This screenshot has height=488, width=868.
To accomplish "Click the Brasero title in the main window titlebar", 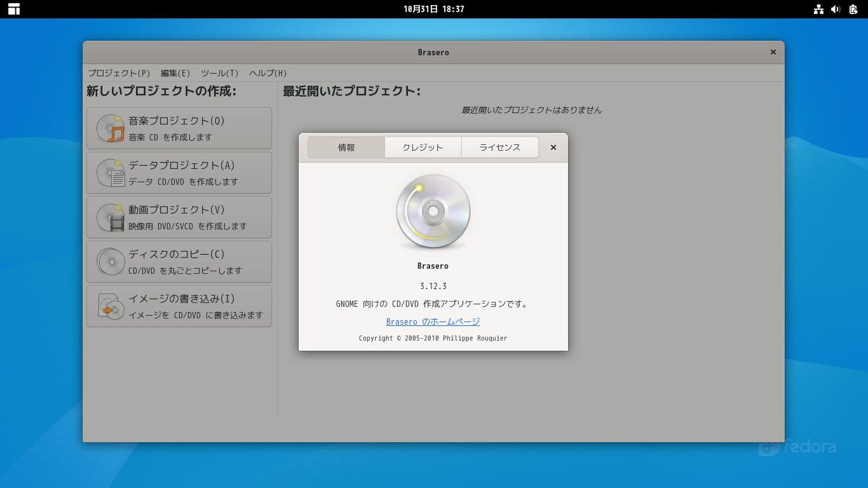I will click(x=433, y=52).
